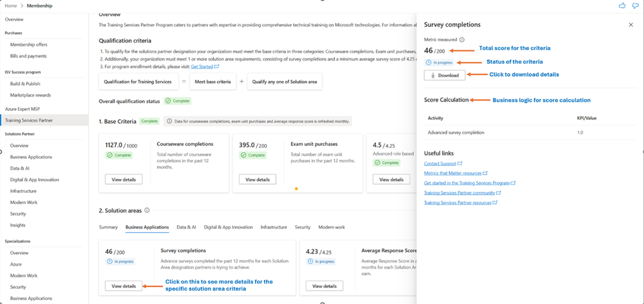
Task: View details for Courseware completions
Action: click(123, 179)
